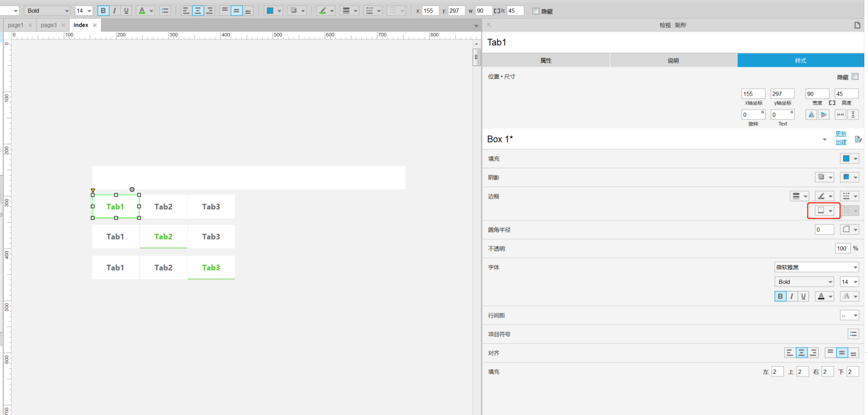Click the edit style icon next to 创建
This screenshot has width=868, height=415.
tap(858, 139)
